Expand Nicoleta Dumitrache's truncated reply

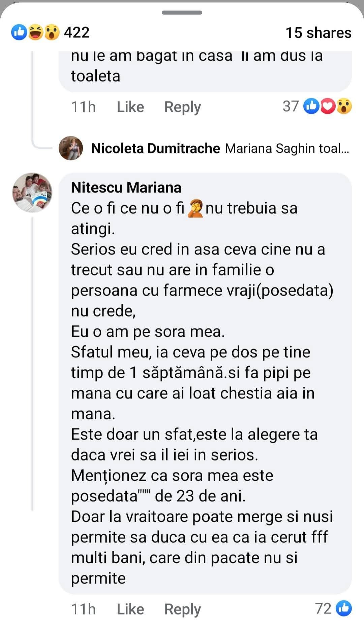[x=287, y=148]
